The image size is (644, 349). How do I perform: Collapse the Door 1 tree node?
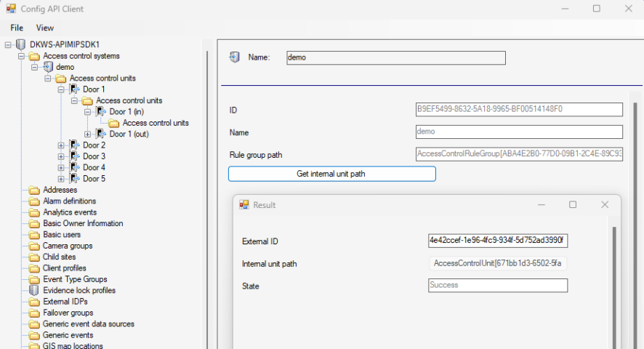click(x=61, y=89)
